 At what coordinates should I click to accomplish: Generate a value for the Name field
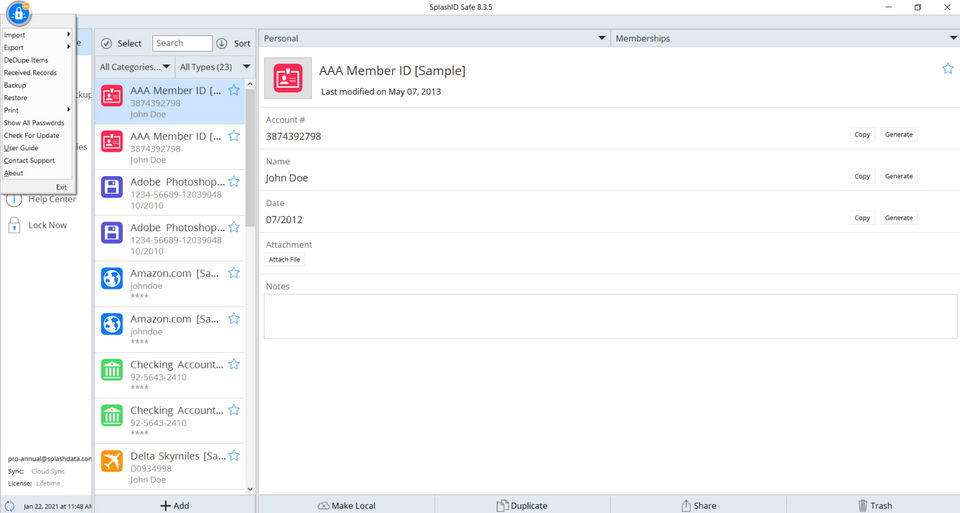(899, 176)
